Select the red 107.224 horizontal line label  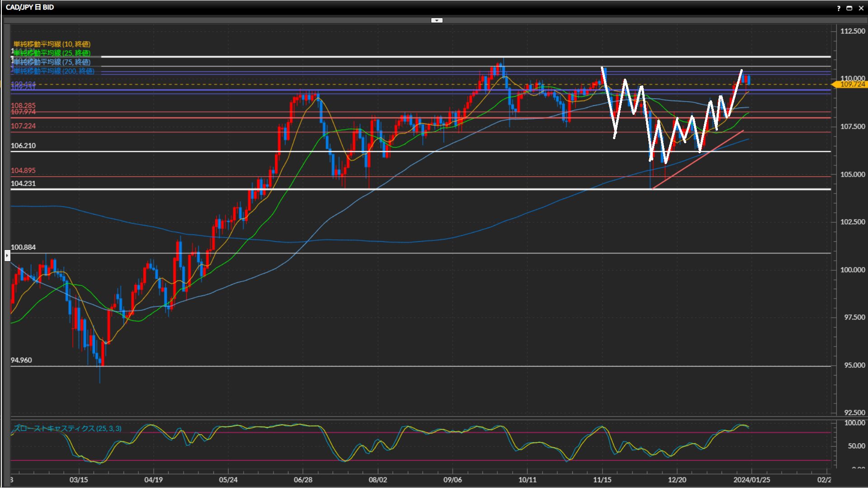tap(23, 126)
